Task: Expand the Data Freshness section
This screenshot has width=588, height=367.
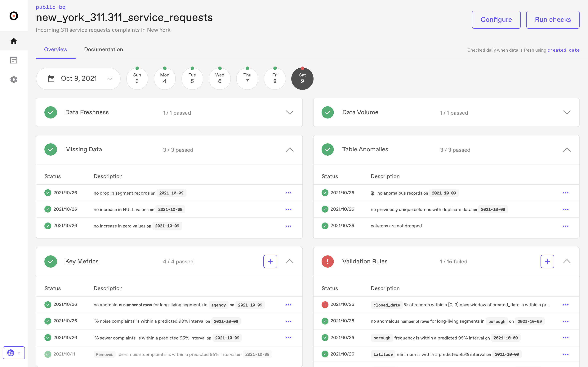Action: [x=290, y=112]
